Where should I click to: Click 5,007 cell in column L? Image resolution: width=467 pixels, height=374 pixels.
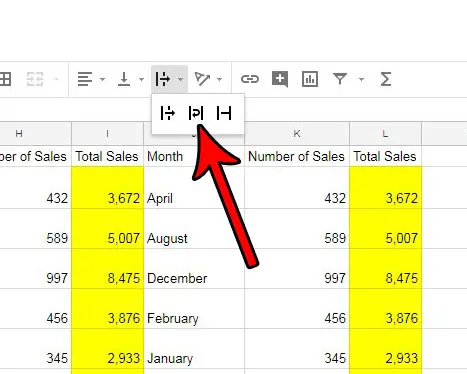click(385, 229)
